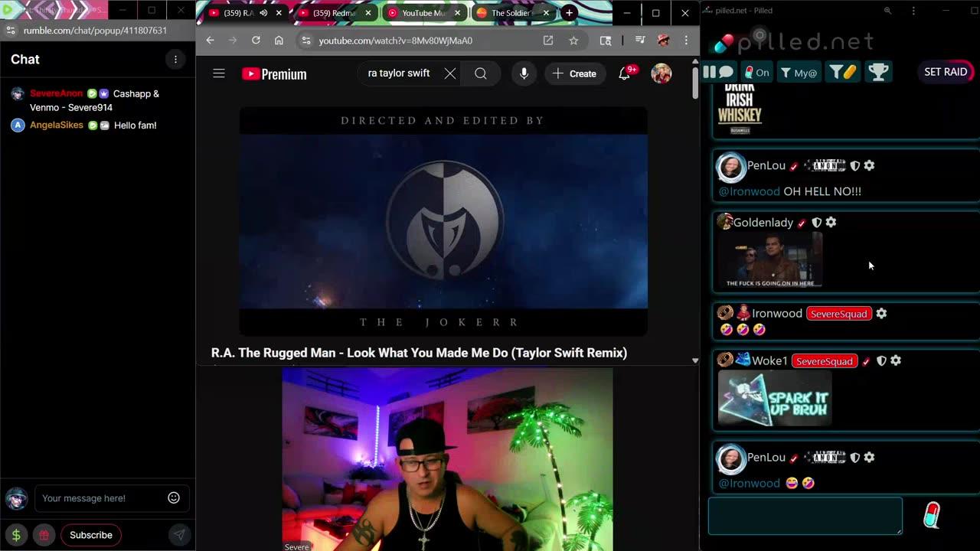980x551 pixels.
Task: Open Pilled window zoom magnifier icon
Action: tap(887, 11)
